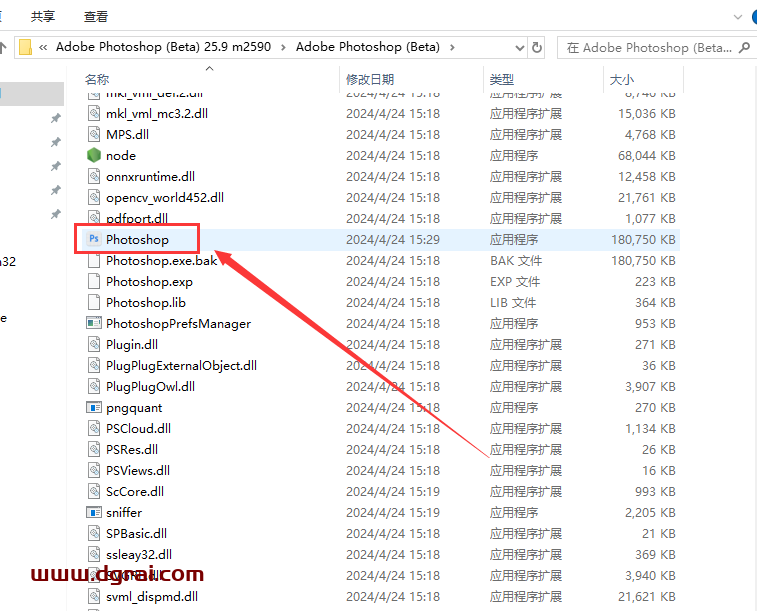This screenshot has width=757, height=611.
Task: Click the file name opencv_world452.dll
Action: [x=165, y=197]
